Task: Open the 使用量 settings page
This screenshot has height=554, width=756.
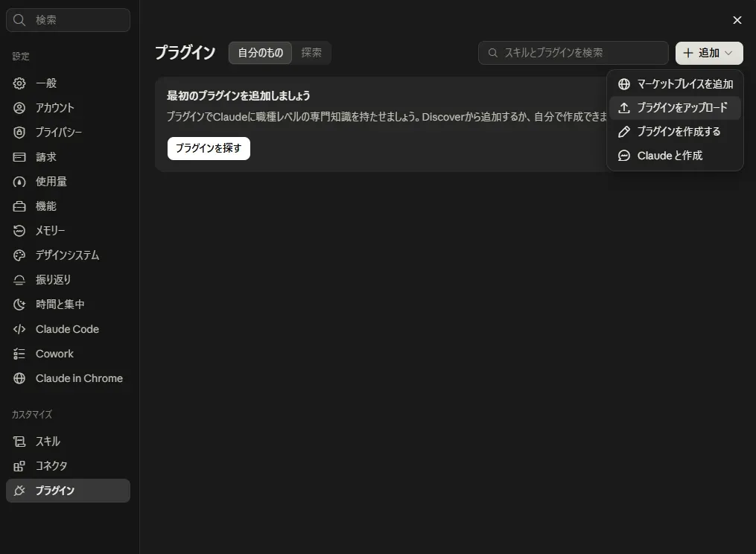Action: (x=68, y=182)
